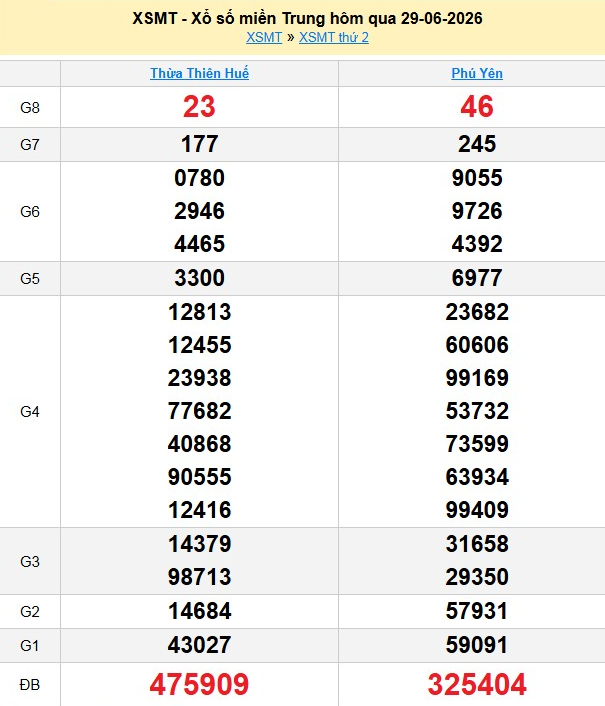Viewport: 605px width, 706px height.
Task: Select G4 number 60606
Action: click(x=477, y=345)
